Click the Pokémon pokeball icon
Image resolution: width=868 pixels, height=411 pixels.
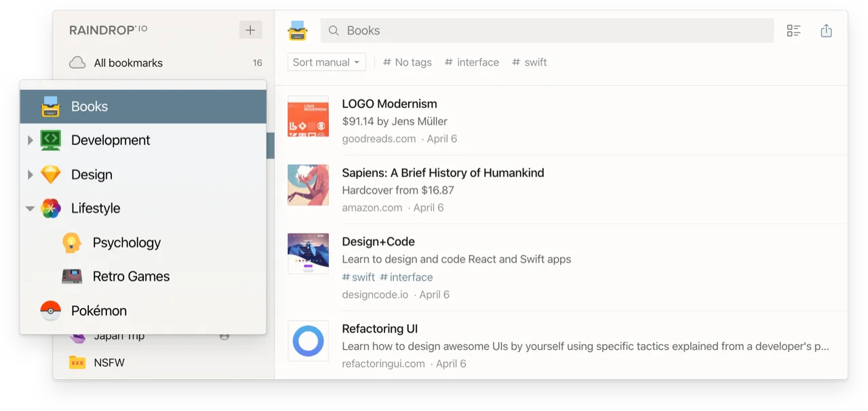coord(50,311)
